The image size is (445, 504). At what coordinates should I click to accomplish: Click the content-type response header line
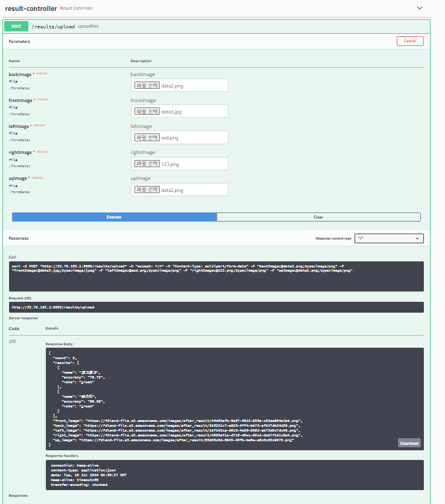[x=83, y=470]
